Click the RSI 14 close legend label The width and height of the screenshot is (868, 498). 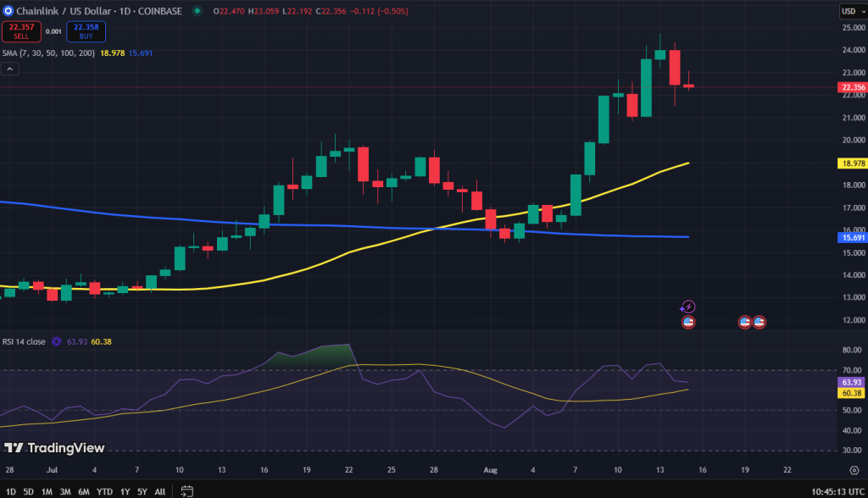coord(24,341)
